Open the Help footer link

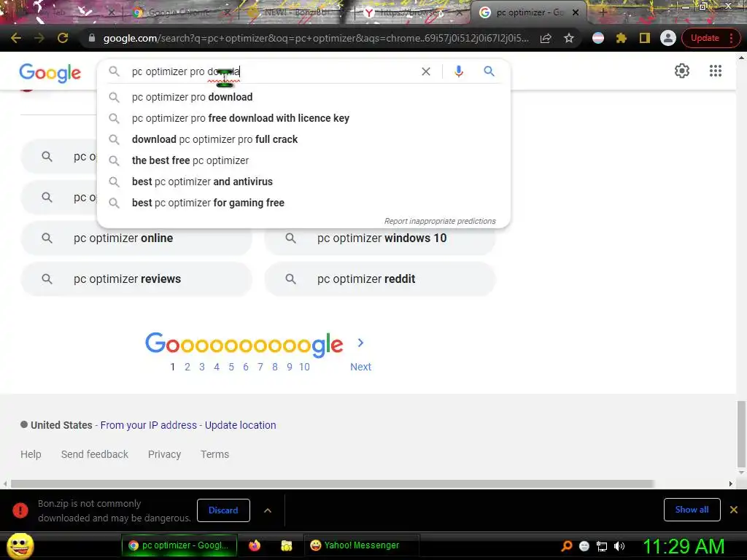[x=31, y=454]
